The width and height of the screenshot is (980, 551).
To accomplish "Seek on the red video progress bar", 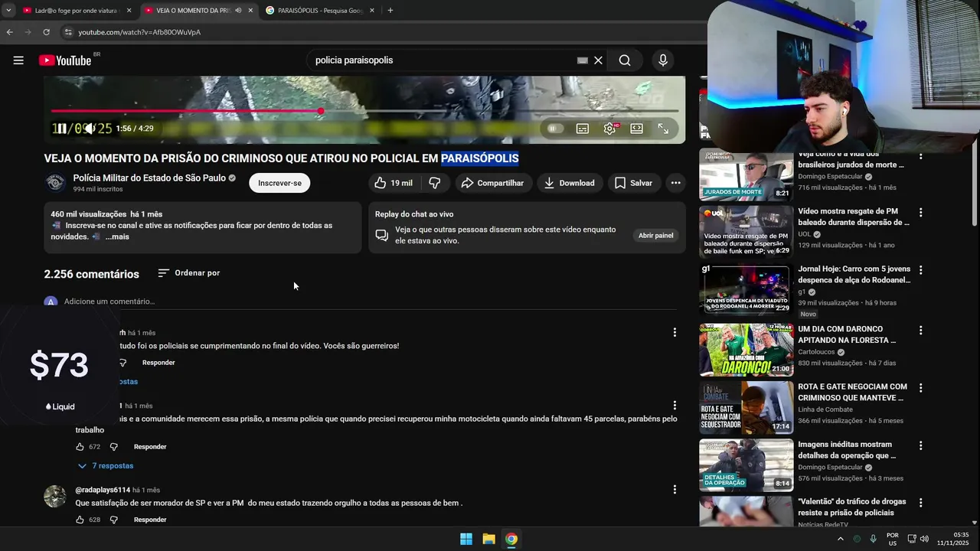I will 364,111.
